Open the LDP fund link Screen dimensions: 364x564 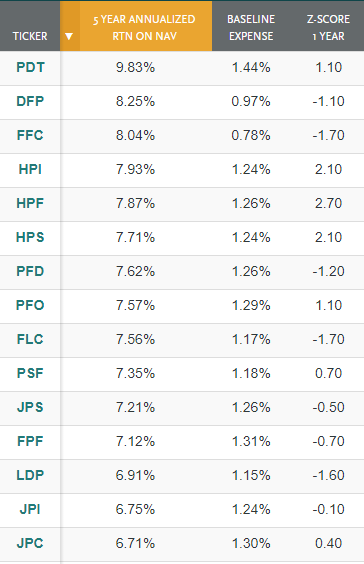tap(30, 475)
